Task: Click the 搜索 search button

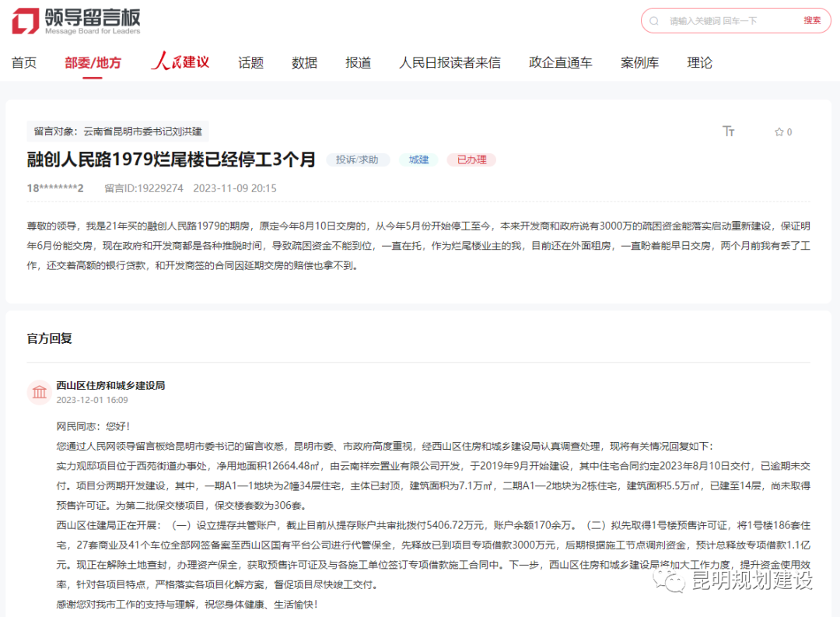Action: pyautogui.click(x=812, y=20)
